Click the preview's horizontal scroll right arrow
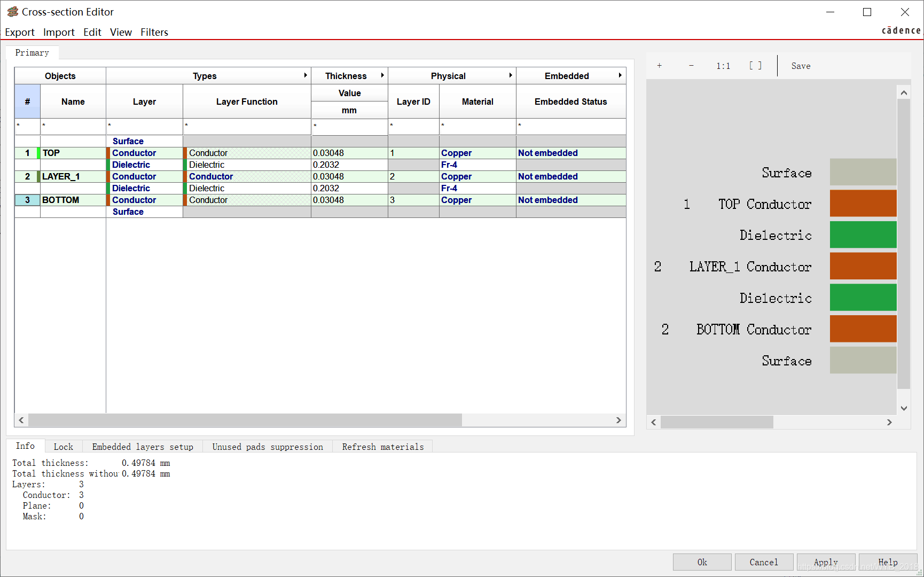 coord(889,422)
